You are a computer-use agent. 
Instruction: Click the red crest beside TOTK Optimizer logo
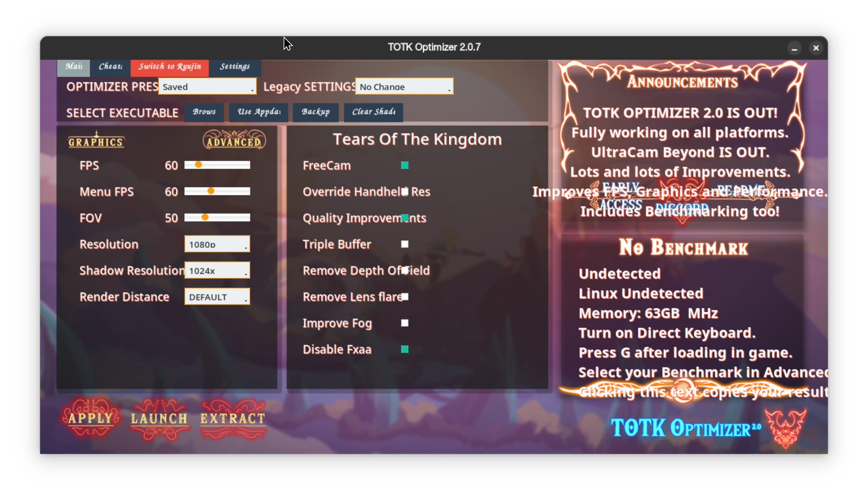click(x=785, y=428)
